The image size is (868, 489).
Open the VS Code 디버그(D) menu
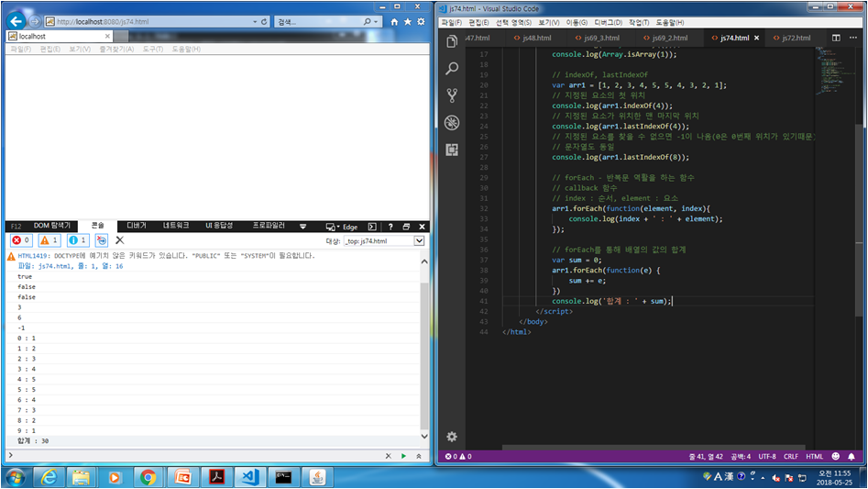click(x=608, y=23)
